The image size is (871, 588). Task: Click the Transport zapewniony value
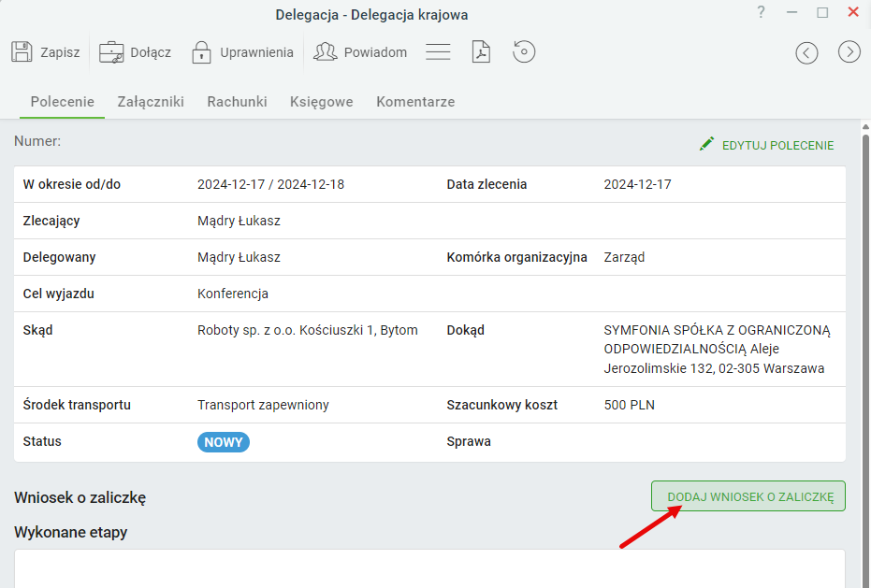pos(263,405)
